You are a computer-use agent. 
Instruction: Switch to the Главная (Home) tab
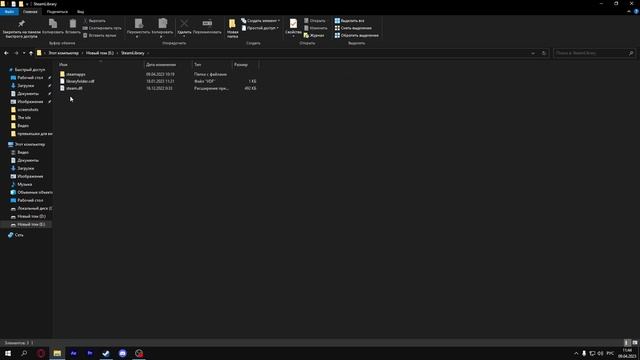[x=30, y=12]
